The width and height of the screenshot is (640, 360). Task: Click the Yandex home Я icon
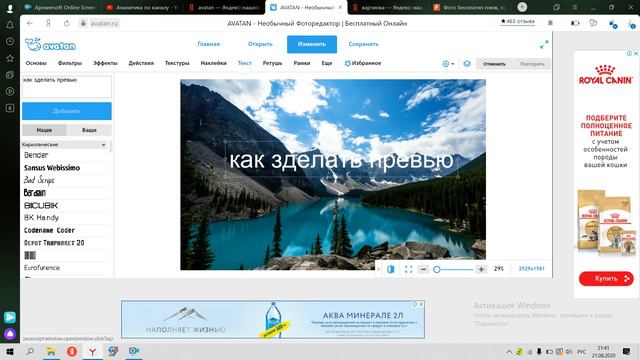pyautogui.click(x=48, y=24)
